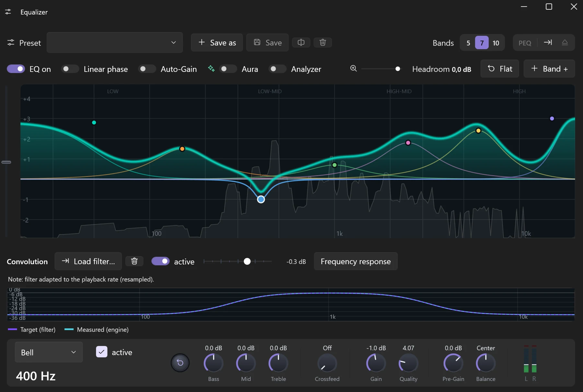This screenshot has width=583, height=392.
Task: Click the Save button
Action: coord(268,42)
